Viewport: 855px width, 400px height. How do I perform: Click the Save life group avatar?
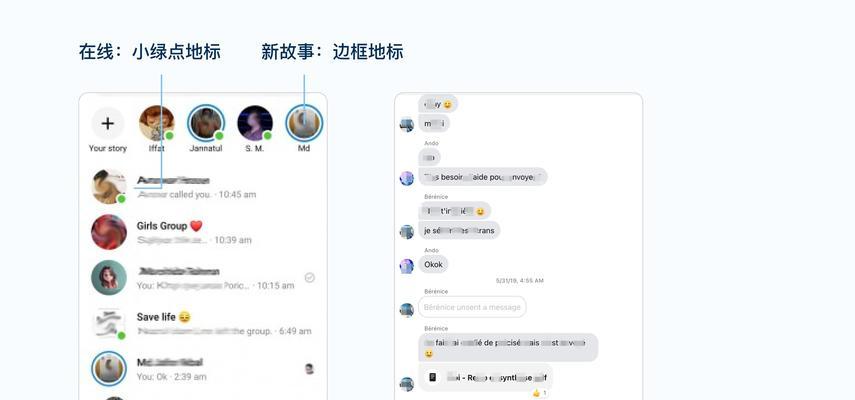coord(109,323)
